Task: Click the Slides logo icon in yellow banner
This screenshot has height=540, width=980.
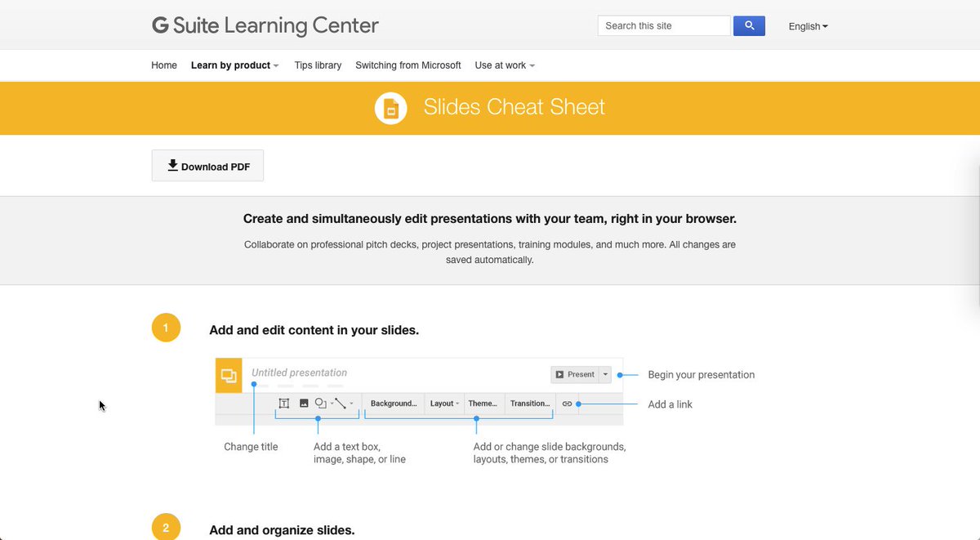Action: coord(390,108)
